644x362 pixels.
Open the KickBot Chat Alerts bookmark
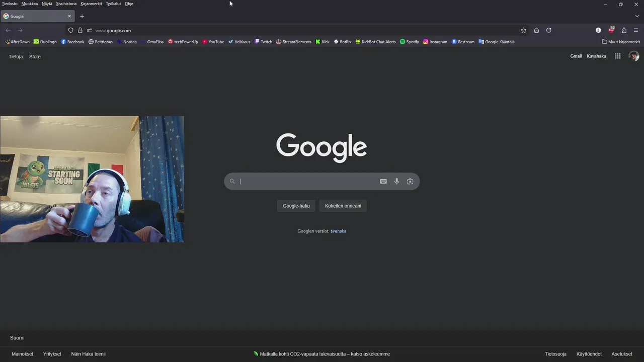point(376,42)
